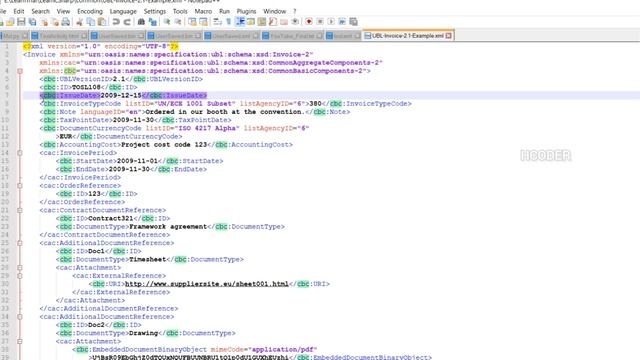Toggle the indent guide toolbar button

[240, 22]
